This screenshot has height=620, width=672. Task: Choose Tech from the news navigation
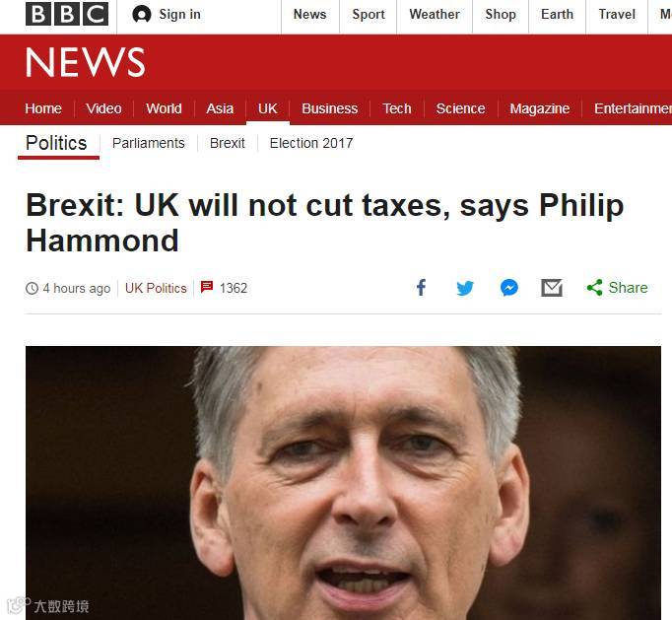pos(397,108)
